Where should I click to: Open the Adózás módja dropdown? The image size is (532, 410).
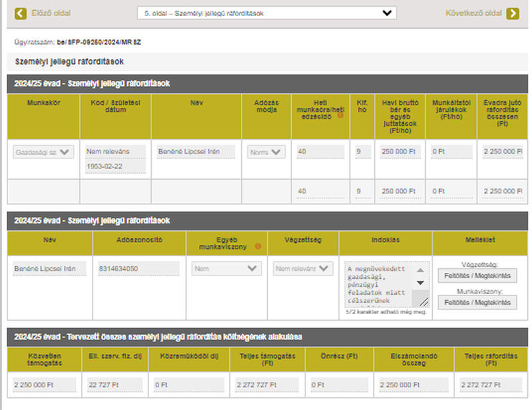(266, 152)
